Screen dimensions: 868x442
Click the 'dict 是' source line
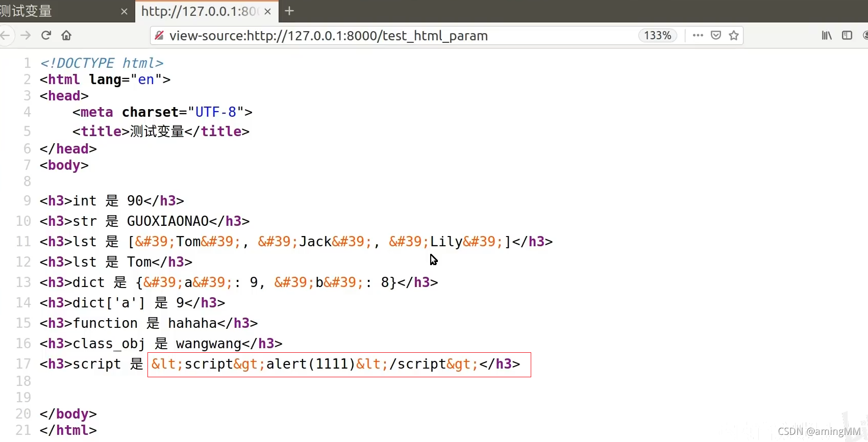tap(239, 282)
